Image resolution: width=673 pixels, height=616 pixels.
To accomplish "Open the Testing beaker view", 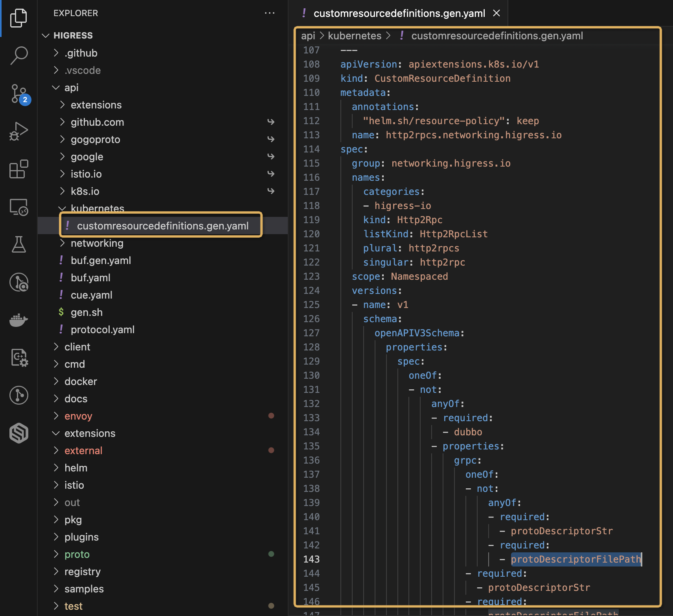I will [x=18, y=244].
